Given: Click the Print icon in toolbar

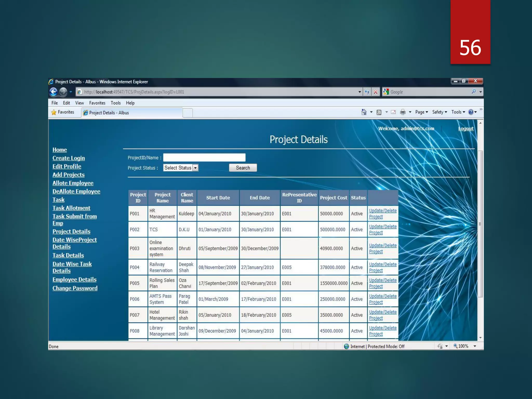Looking at the screenshot, I should [x=403, y=112].
